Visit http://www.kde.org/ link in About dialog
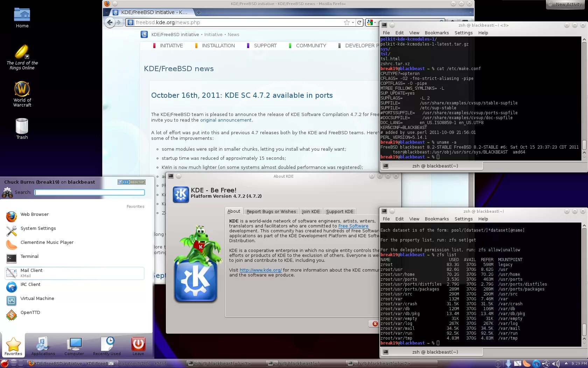The width and height of the screenshot is (588, 368). point(260,270)
